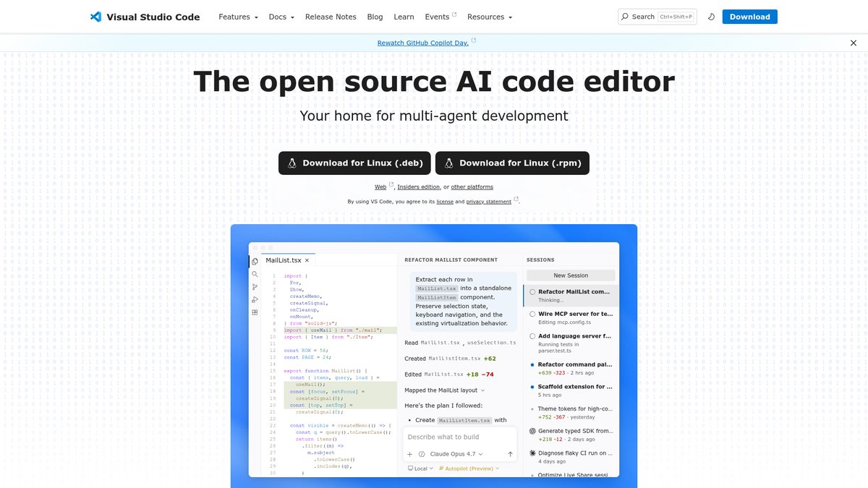
Task: Open the Claude Opus 4.7 model dropdown
Action: (456, 454)
